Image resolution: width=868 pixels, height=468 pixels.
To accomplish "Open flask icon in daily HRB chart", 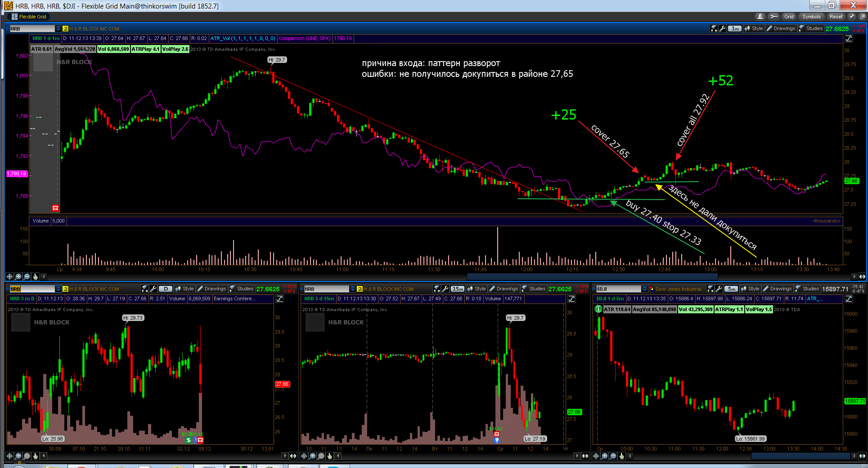I will pyautogui.click(x=144, y=289).
